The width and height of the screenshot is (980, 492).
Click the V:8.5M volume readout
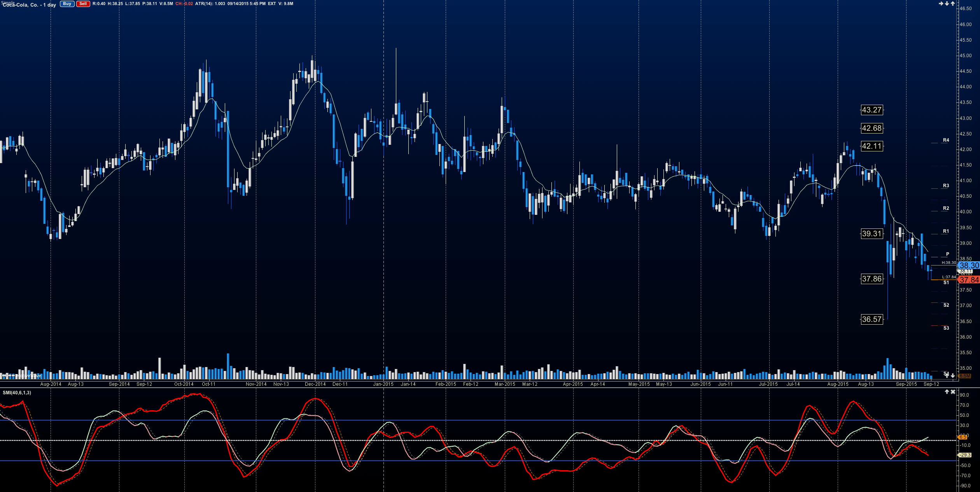[x=166, y=4]
